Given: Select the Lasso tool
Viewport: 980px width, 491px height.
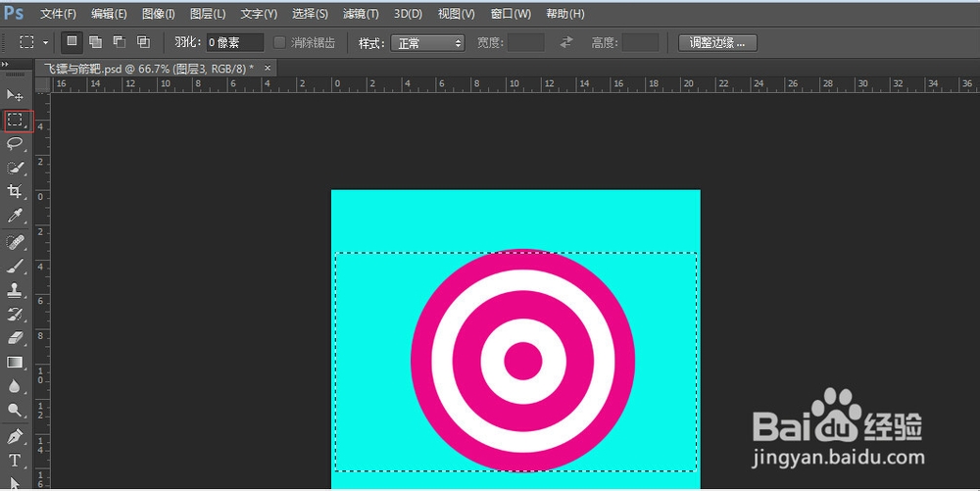Looking at the screenshot, I should pyautogui.click(x=15, y=144).
